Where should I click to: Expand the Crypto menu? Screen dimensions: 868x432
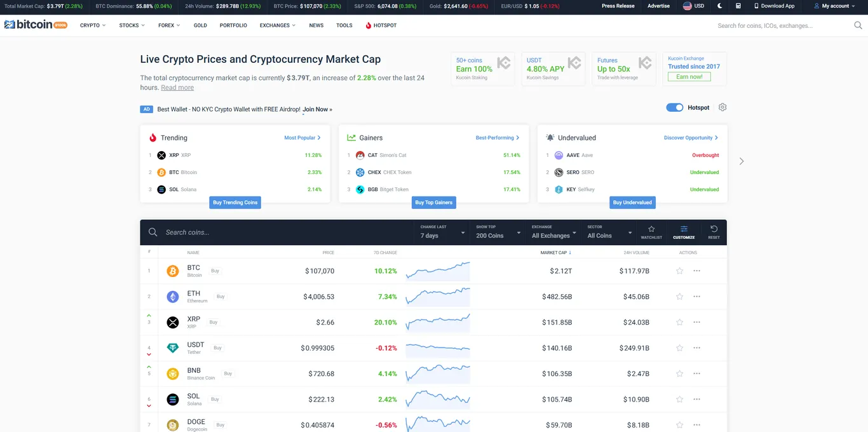(x=93, y=25)
